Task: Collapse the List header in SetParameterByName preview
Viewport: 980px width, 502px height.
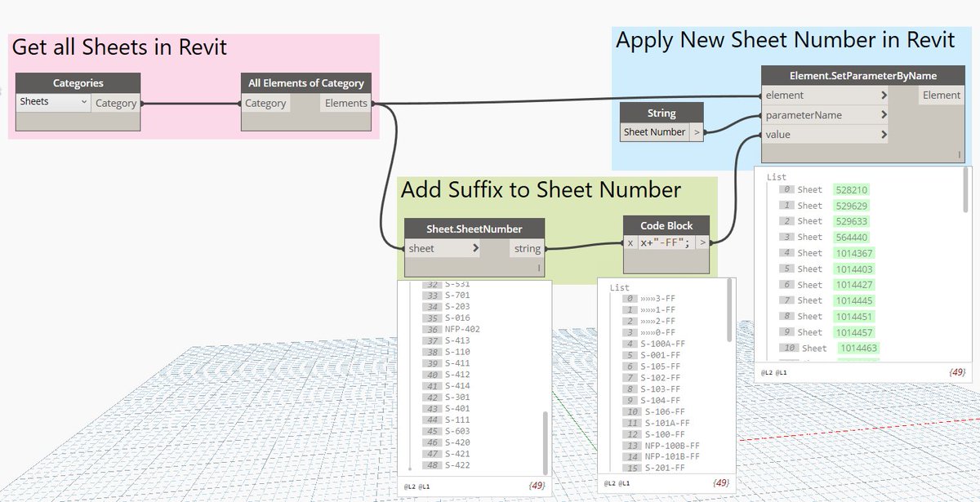Action: coord(777,176)
